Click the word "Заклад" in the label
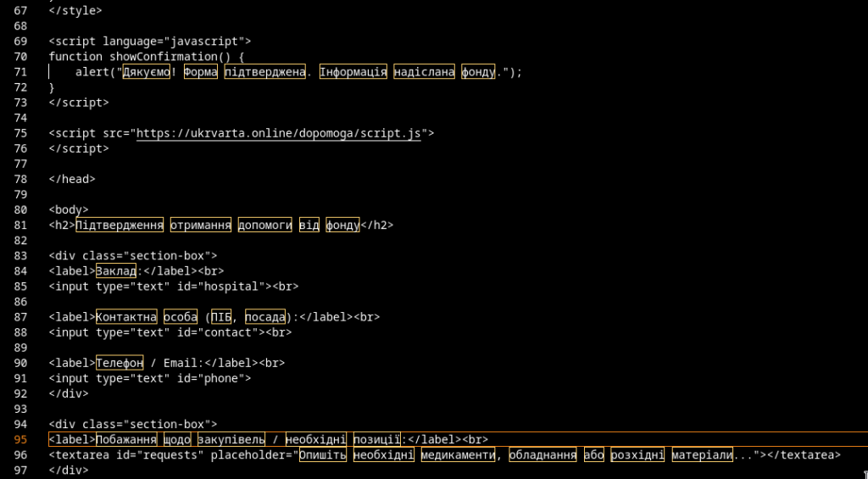The width and height of the screenshot is (868, 479). click(x=116, y=271)
